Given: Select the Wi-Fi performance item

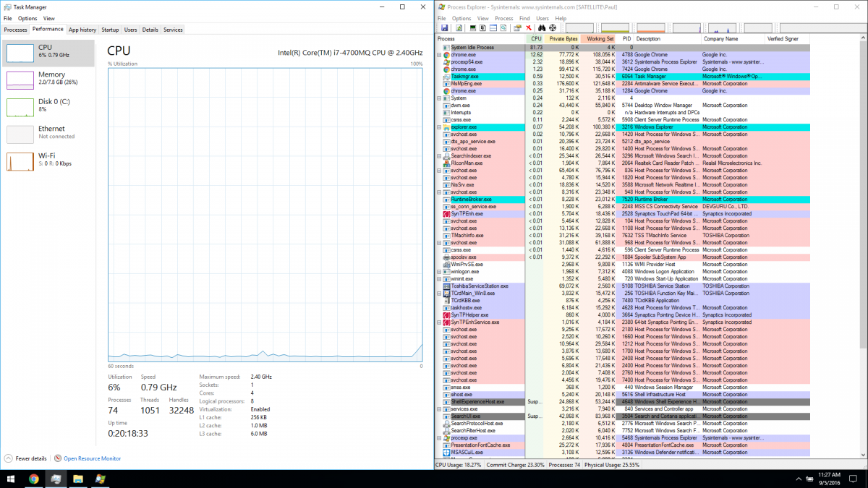Looking at the screenshot, I should 48,160.
